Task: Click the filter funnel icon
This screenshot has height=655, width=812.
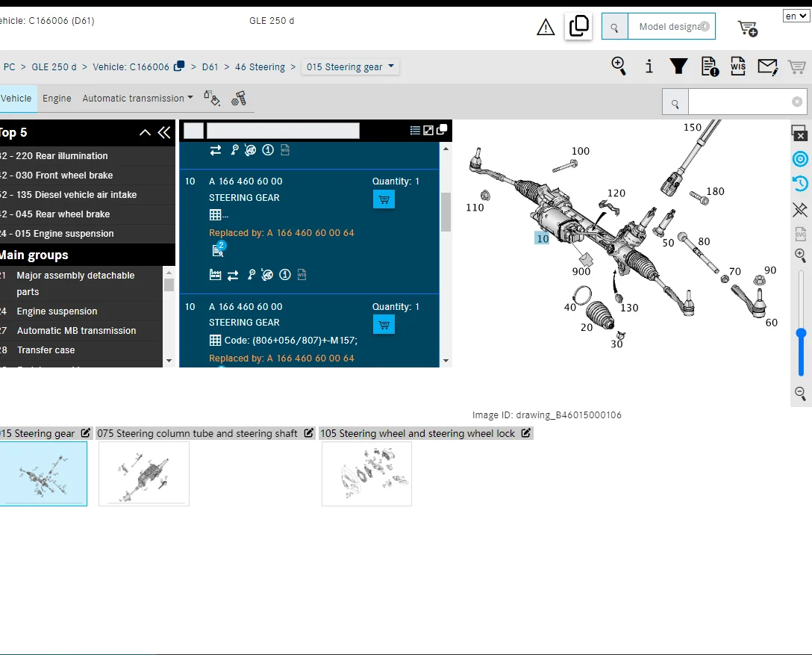Action: point(678,66)
